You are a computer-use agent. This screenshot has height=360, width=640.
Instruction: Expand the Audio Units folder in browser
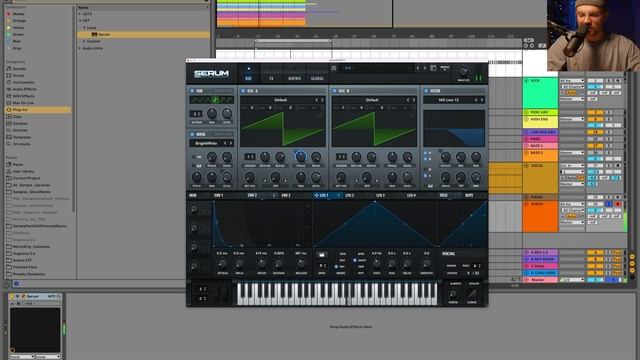tap(80, 48)
